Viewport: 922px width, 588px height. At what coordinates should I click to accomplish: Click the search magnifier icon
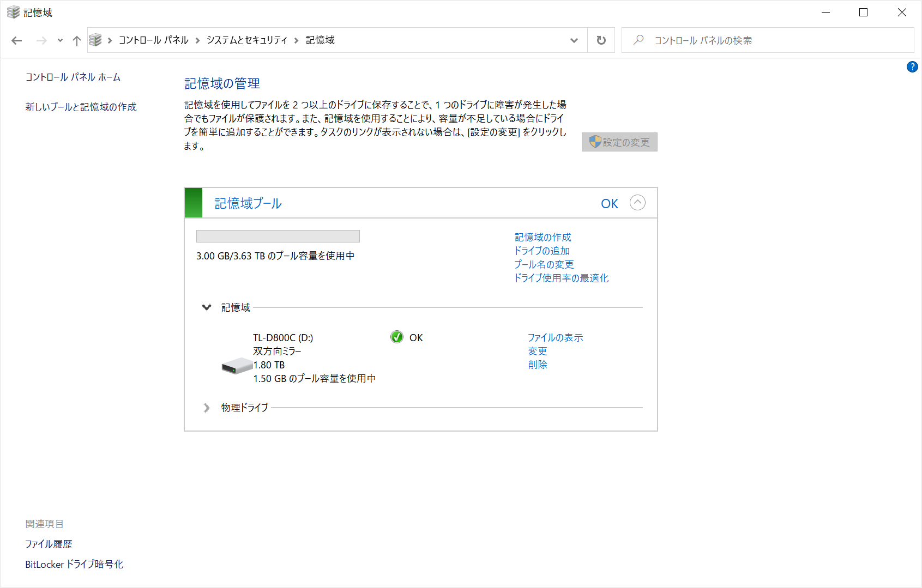[x=638, y=40]
